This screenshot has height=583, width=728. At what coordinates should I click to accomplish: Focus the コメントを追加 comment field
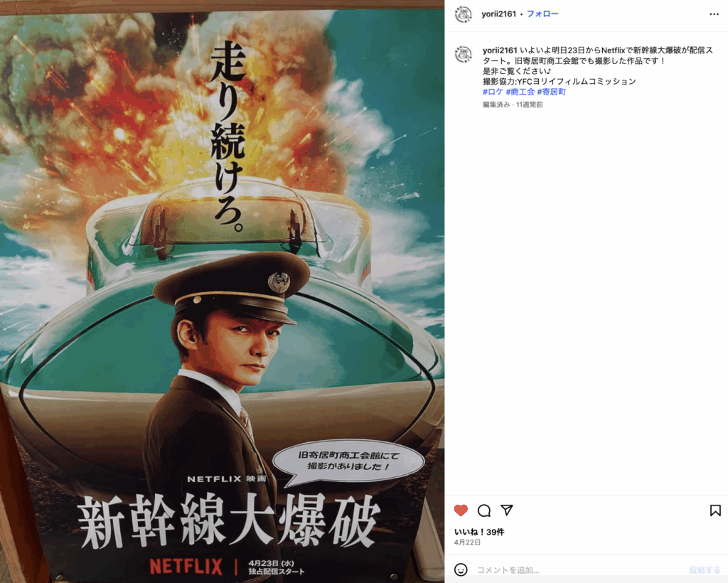579,570
